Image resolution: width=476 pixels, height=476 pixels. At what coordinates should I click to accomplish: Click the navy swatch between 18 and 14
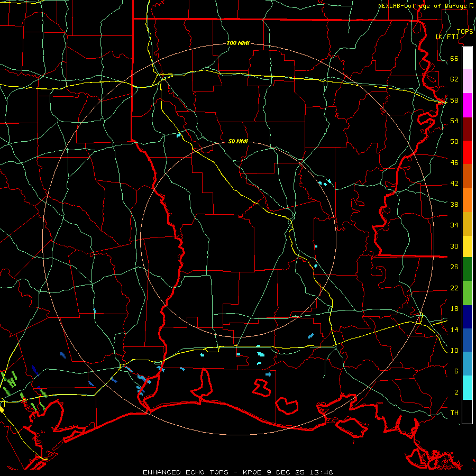467,317
